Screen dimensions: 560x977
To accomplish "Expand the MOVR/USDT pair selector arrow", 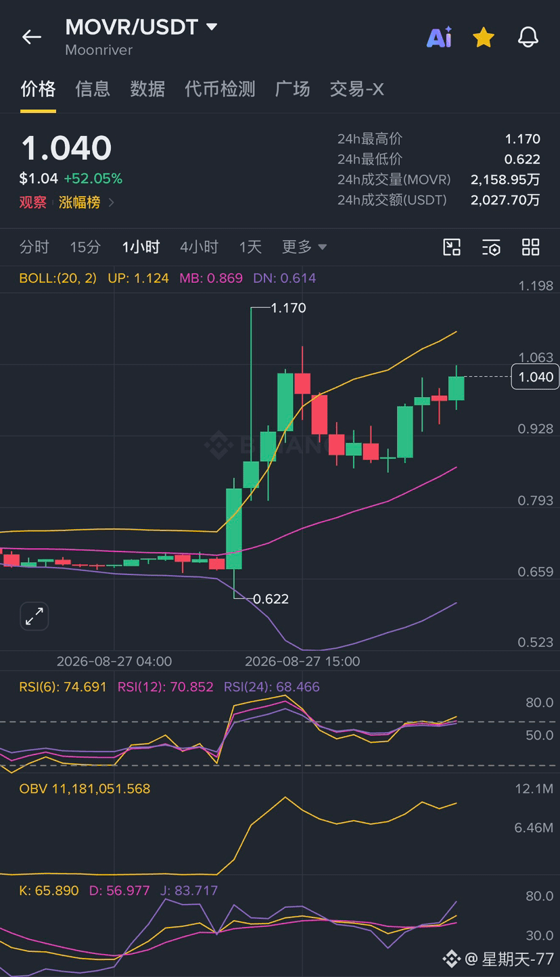I will pos(212,27).
